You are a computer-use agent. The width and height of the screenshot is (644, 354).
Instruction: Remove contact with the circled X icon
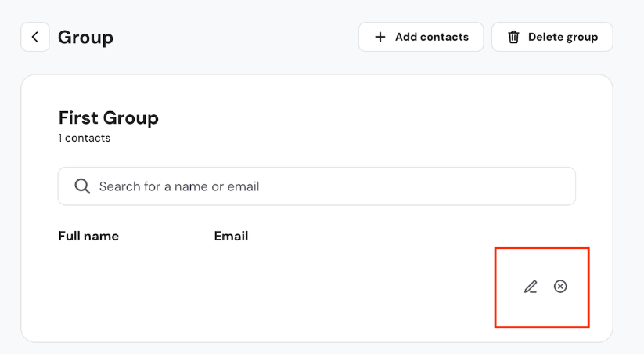560,287
